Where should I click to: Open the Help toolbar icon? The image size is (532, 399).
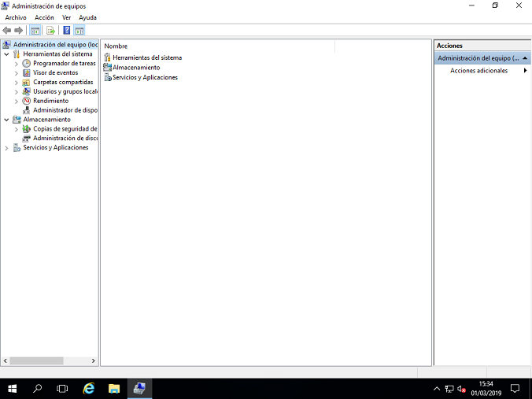[67, 31]
